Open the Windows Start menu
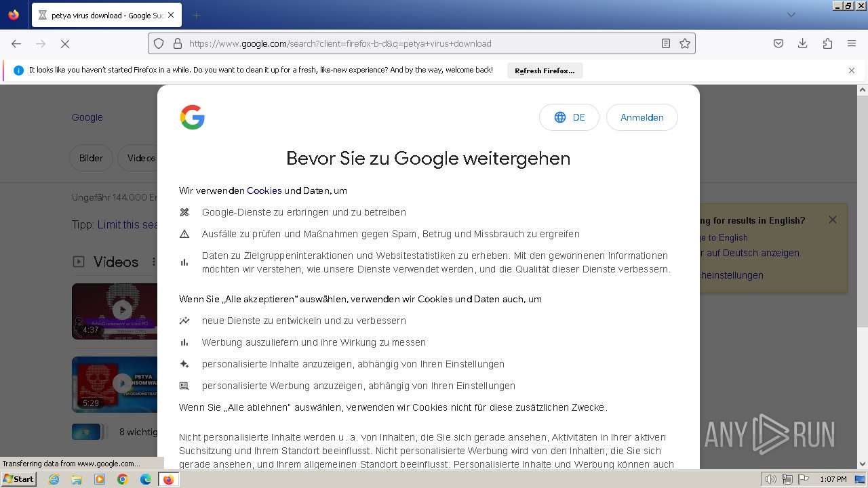Viewport: 868px width, 488px height. [19, 479]
